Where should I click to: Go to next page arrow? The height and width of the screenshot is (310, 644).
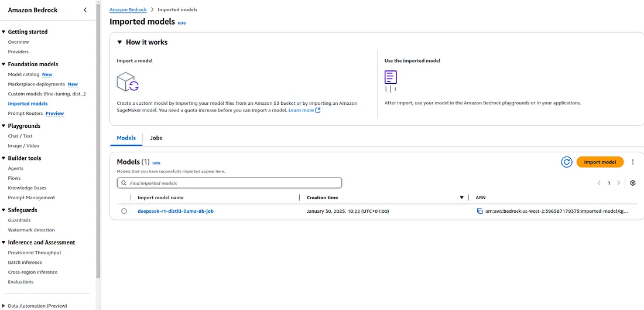click(619, 183)
